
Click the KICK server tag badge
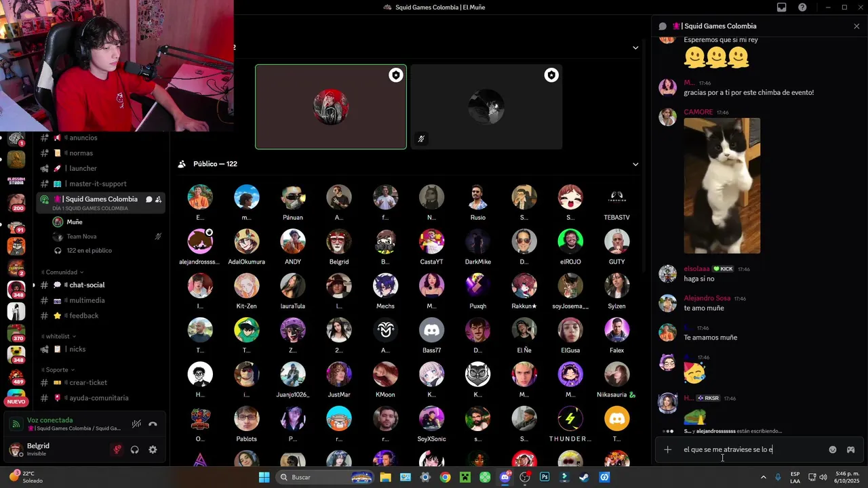(723, 269)
